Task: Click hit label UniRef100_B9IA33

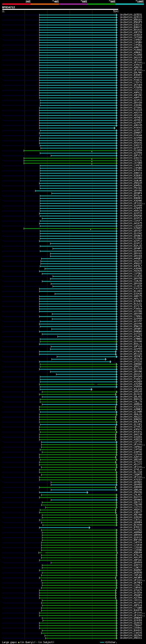Action: pyautogui.click(x=131, y=30)
